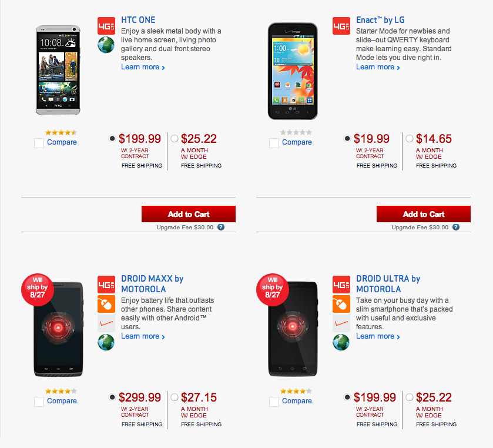Viewport: 493px width, 448px height.
Task: Open Learn more for HTC ONE
Action: pyautogui.click(x=143, y=67)
